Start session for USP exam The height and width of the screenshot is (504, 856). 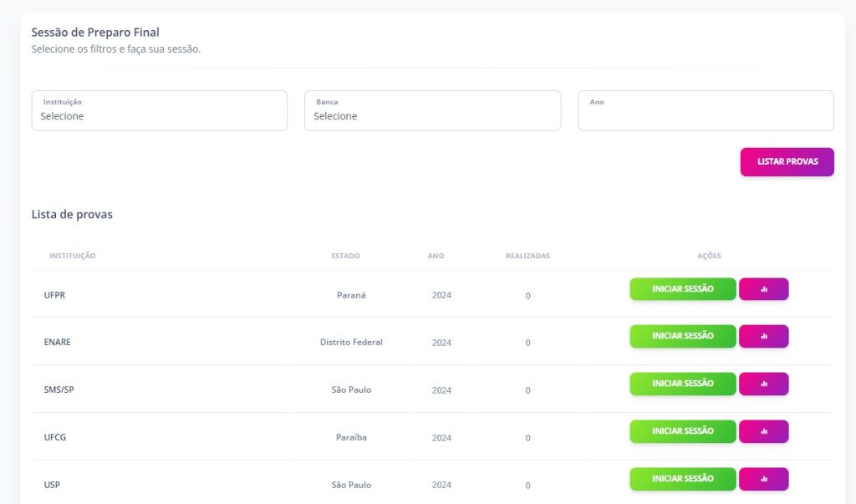[x=682, y=478]
